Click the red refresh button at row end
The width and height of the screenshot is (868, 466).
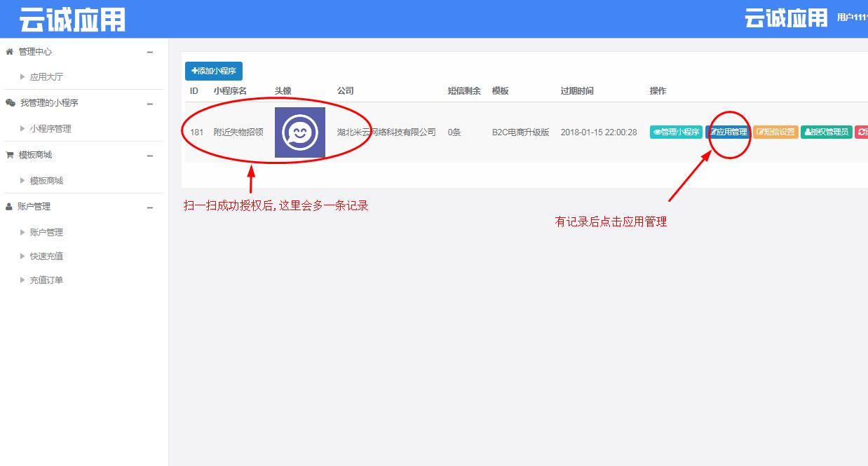[861, 132]
